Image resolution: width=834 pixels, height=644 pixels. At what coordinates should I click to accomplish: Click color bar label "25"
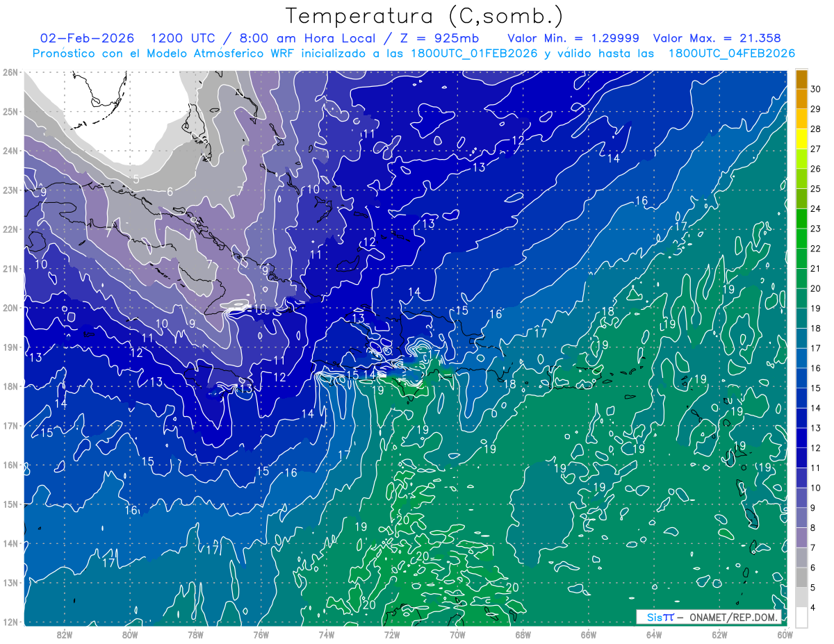tap(816, 188)
